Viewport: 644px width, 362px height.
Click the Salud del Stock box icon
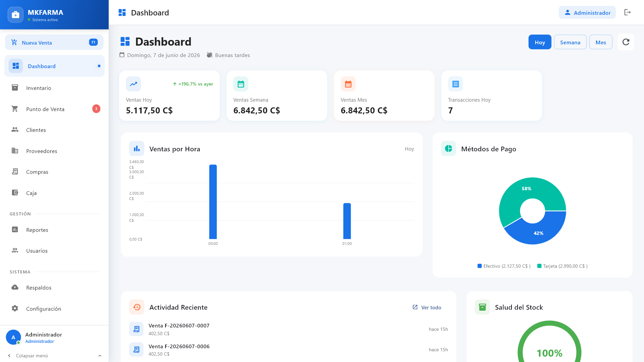pos(482,307)
